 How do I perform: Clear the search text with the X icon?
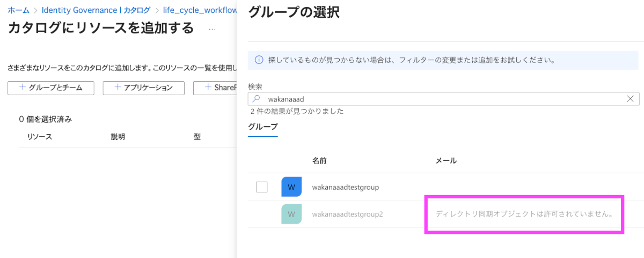pos(631,99)
